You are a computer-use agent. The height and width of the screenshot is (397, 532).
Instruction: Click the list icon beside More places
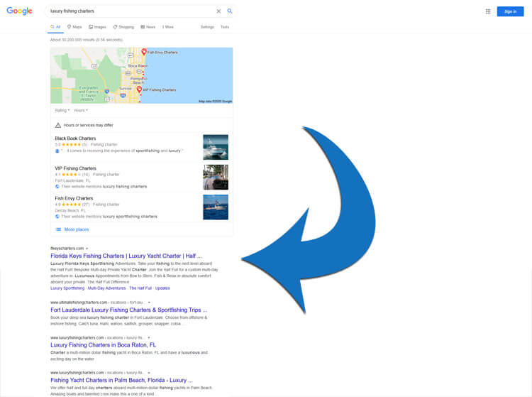58,229
